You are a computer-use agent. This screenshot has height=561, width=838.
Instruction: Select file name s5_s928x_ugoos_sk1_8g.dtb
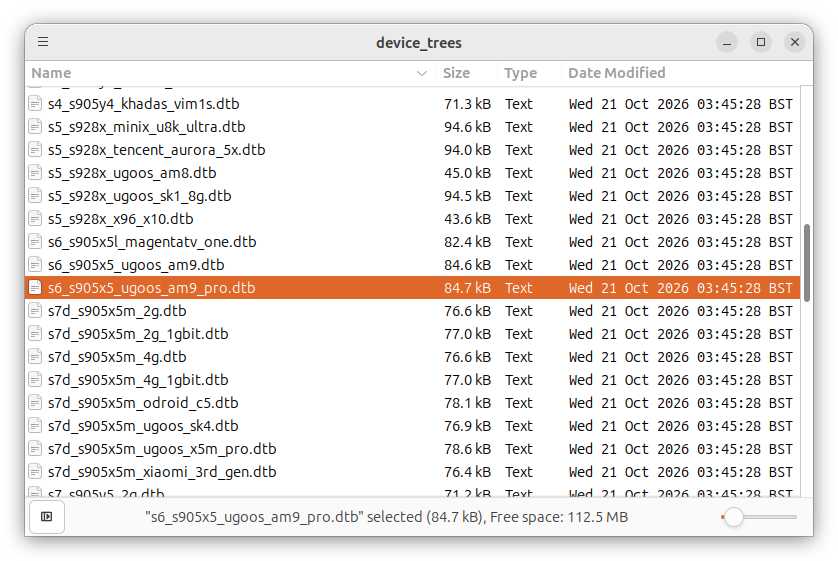point(139,196)
